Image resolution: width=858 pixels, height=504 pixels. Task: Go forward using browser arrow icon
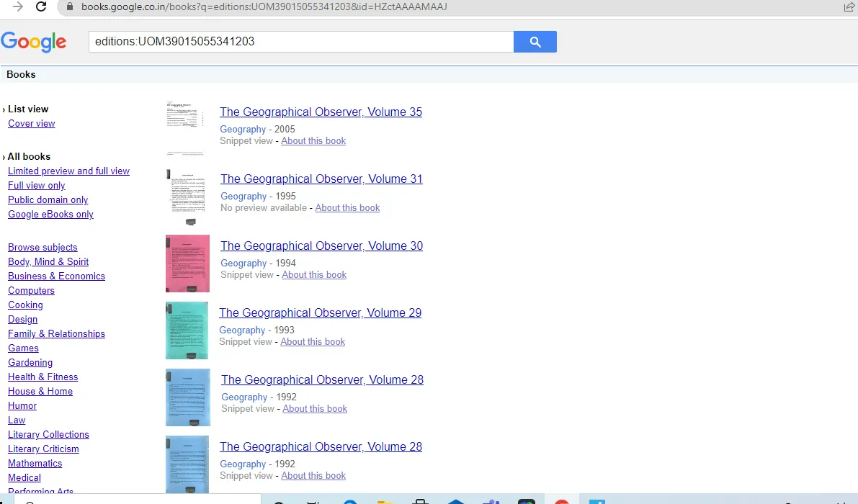(x=18, y=6)
